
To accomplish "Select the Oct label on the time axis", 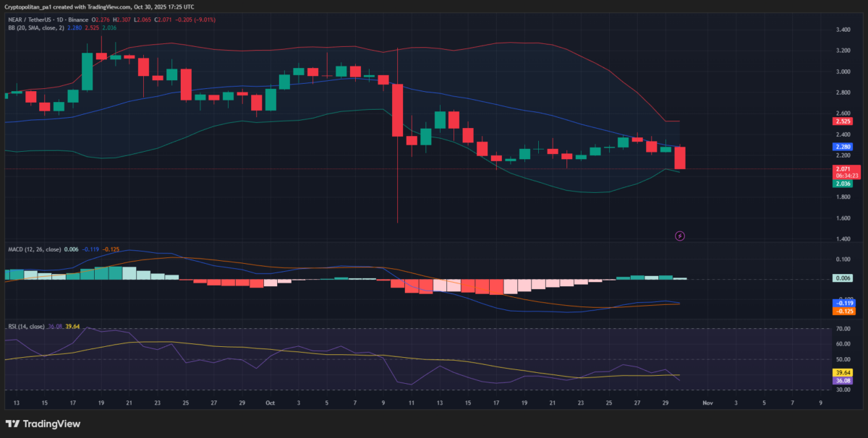I will tap(272, 403).
